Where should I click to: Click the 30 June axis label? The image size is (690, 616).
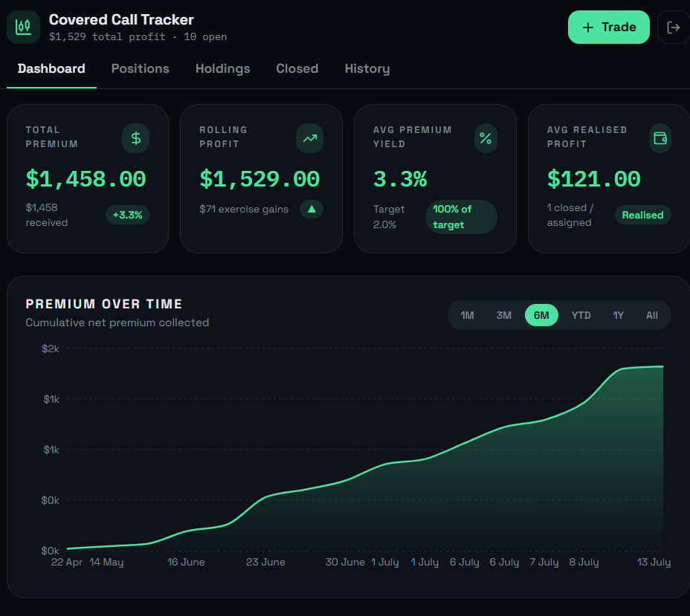pos(345,562)
